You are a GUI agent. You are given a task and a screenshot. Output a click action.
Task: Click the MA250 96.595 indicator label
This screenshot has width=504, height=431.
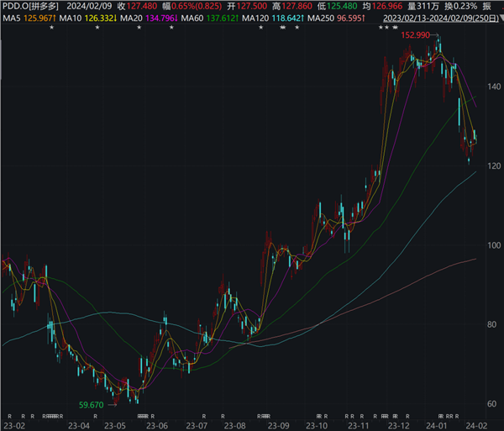tap(336, 18)
